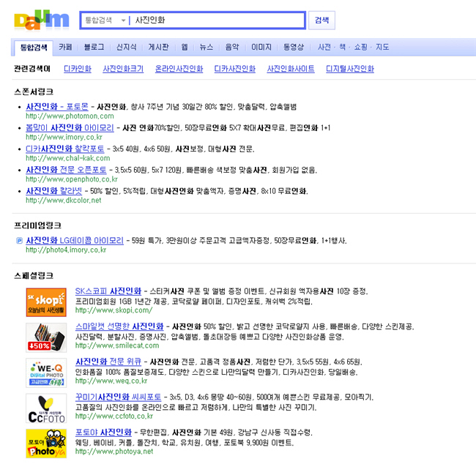Click the WE-Q Digital Photo thumbnail
Screen dimensions: 476x464
(x=46, y=373)
